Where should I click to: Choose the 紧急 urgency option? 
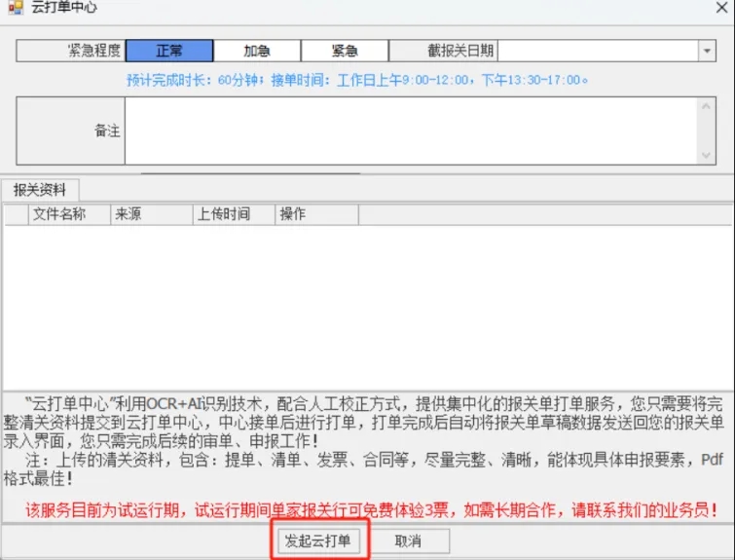coord(345,51)
